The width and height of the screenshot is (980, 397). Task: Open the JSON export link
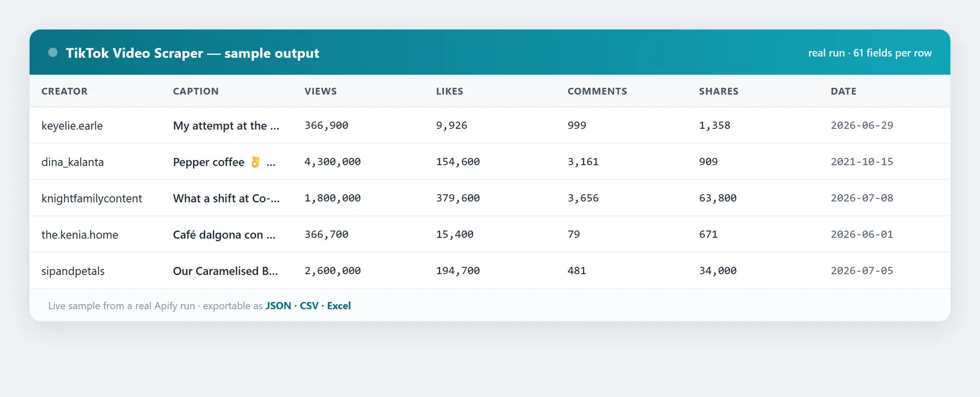[x=278, y=306]
